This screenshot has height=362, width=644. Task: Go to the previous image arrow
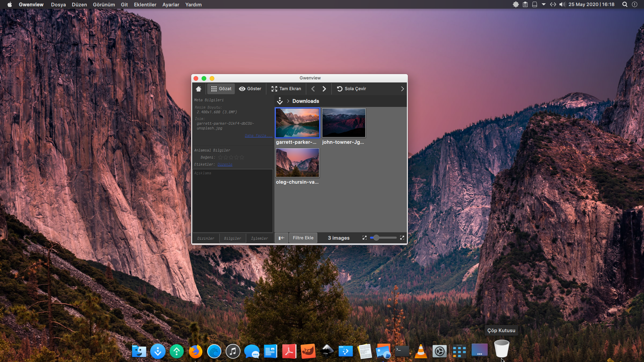point(313,89)
